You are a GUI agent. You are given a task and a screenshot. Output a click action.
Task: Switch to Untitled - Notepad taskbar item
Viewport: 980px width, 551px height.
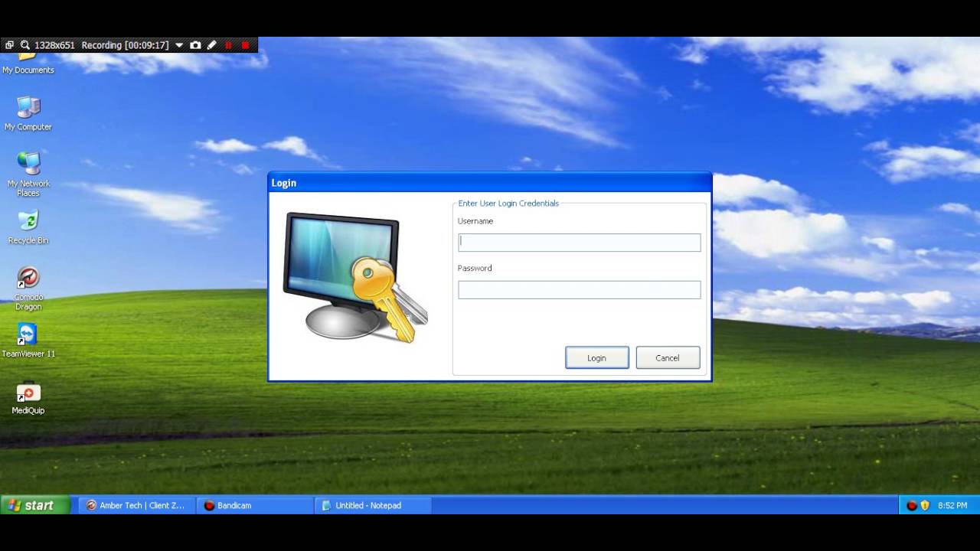click(374, 505)
